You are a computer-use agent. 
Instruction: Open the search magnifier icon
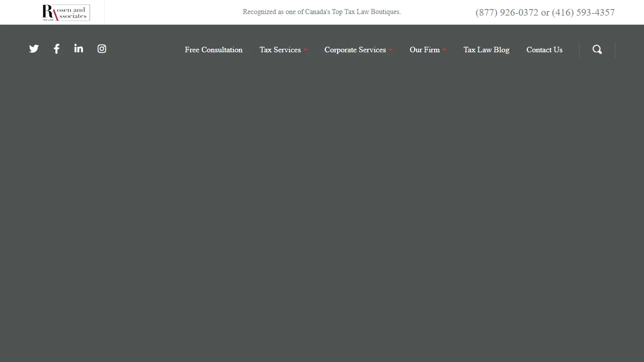597,49
